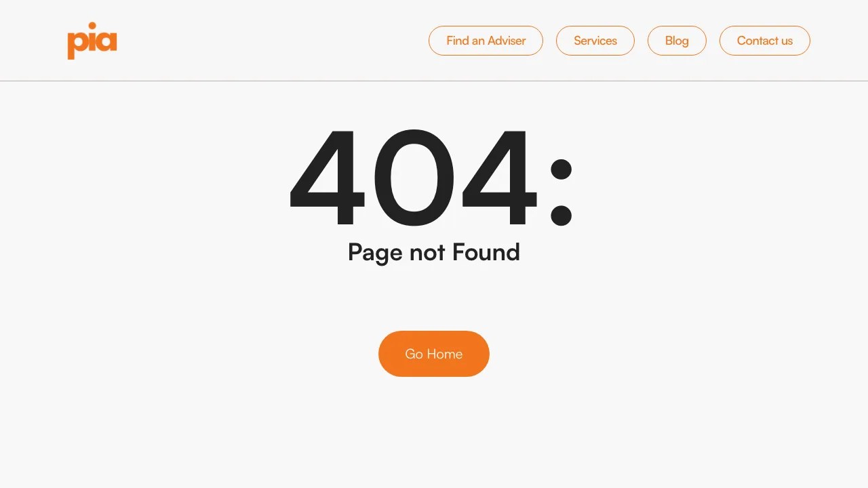Click the letter p in pia logo
The image size is (868, 488).
click(x=77, y=45)
